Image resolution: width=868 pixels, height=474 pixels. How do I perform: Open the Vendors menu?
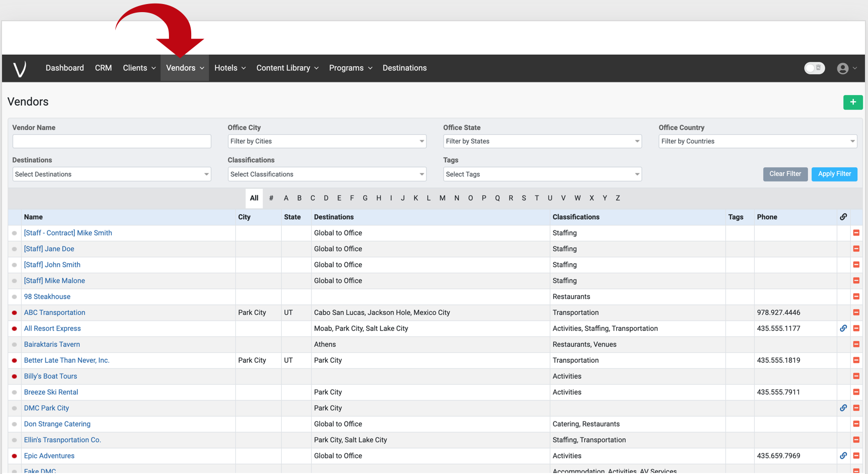[x=185, y=68]
